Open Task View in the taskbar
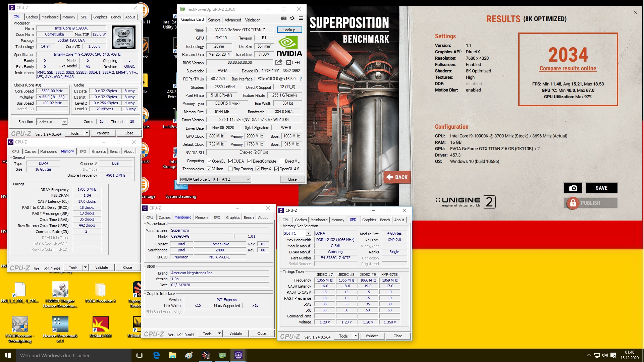 coord(140,355)
